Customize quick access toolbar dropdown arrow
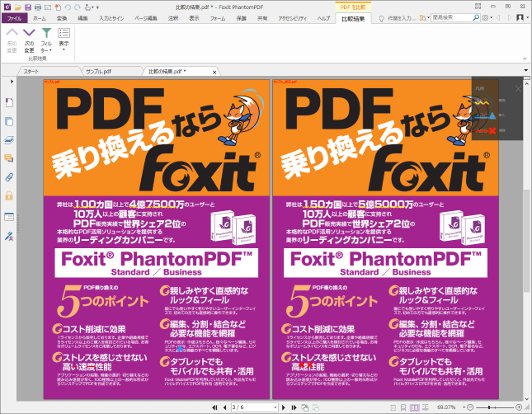 coord(97,7)
